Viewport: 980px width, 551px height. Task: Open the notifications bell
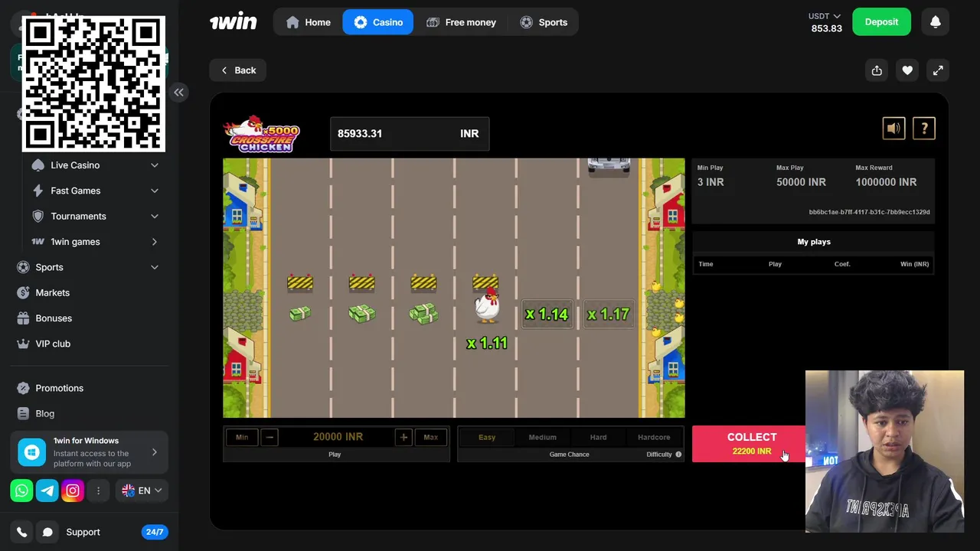click(935, 22)
